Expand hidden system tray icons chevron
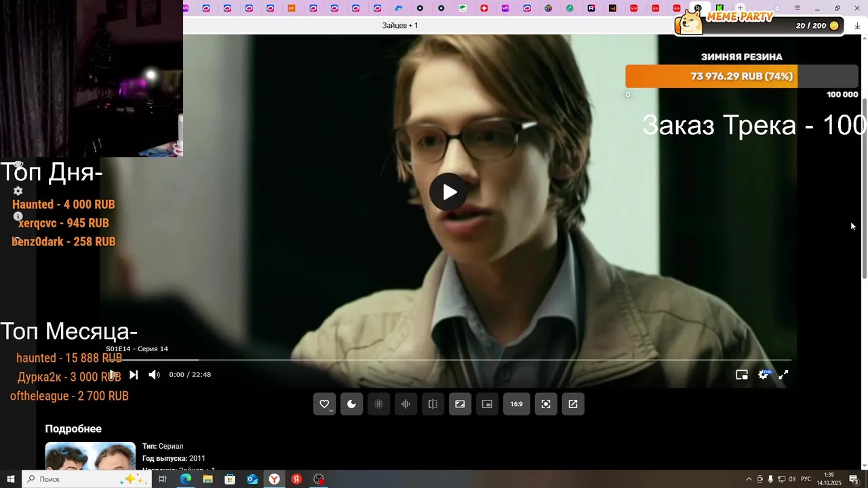The image size is (868, 488). pyautogui.click(x=749, y=479)
